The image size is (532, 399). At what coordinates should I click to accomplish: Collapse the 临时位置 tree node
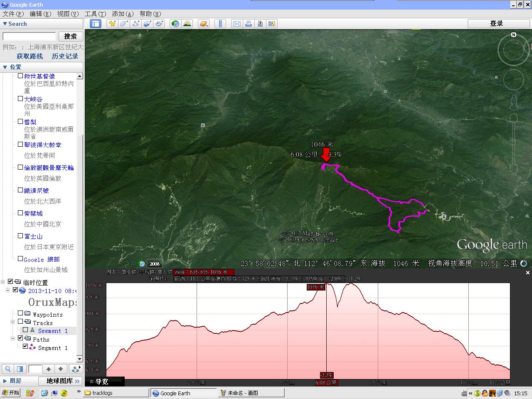3,282
